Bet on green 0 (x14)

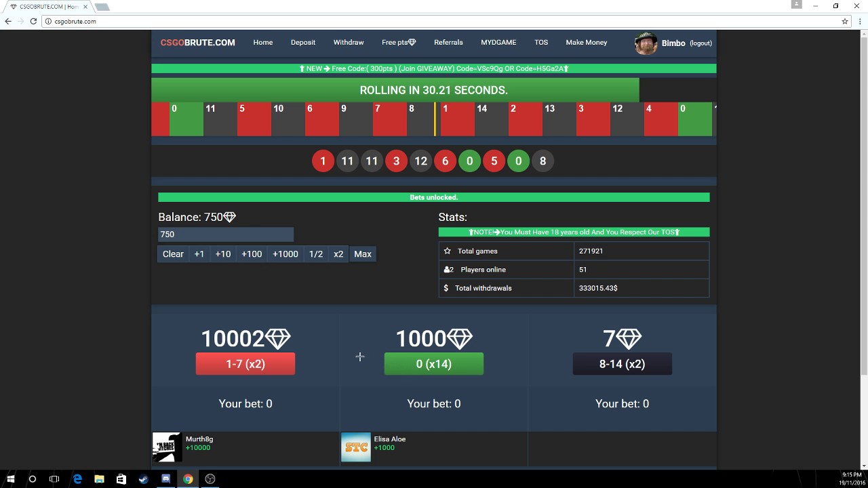pos(434,364)
